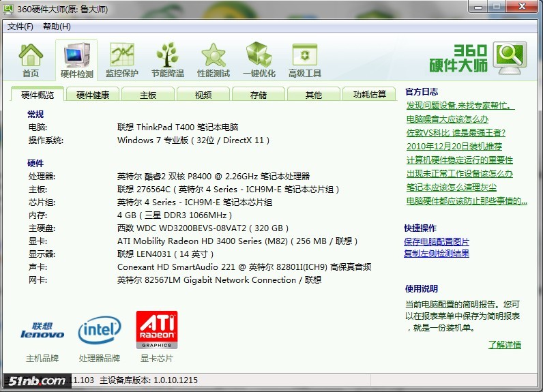Open the 帮助(H) menu
543x392 pixels.
[57, 27]
